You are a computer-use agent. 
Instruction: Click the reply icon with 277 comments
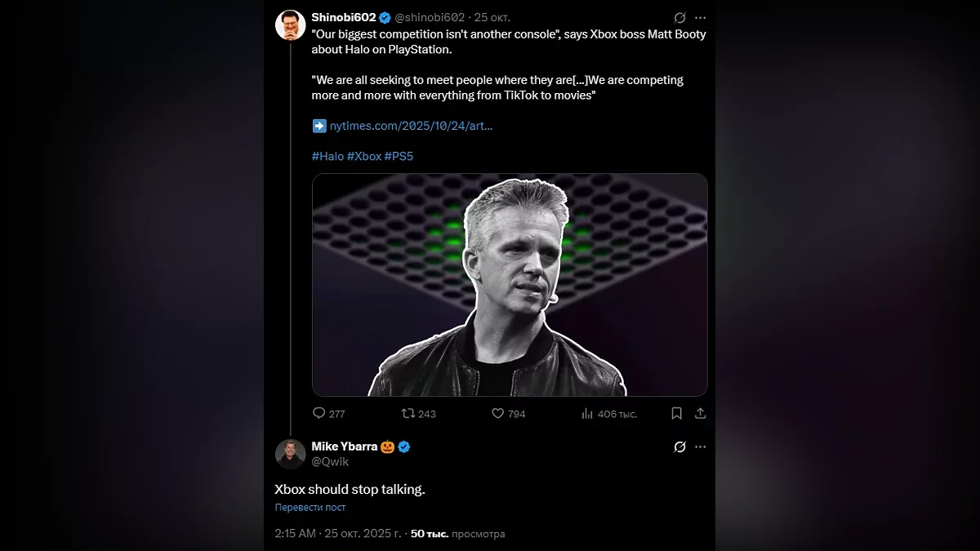[x=319, y=414]
